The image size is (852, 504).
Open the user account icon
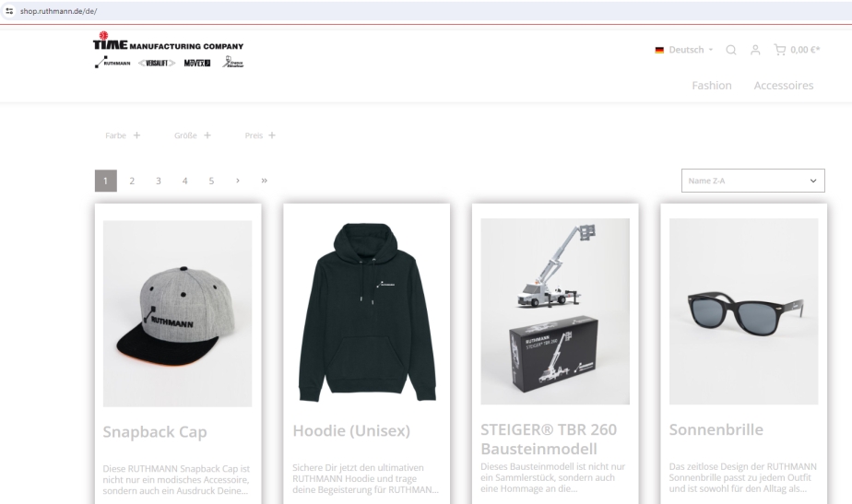point(756,50)
